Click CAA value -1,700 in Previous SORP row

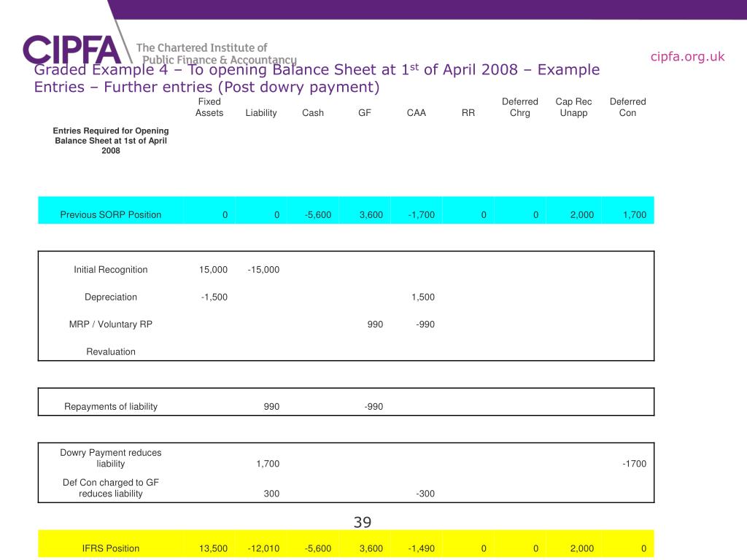click(421, 215)
